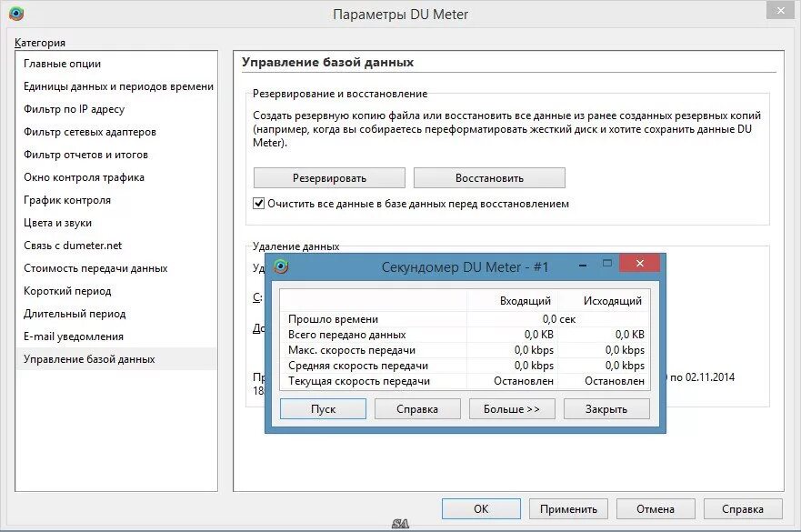Minimize the Секундомер DU Meter window
Viewport: 801px width, 532px height.
(583, 266)
